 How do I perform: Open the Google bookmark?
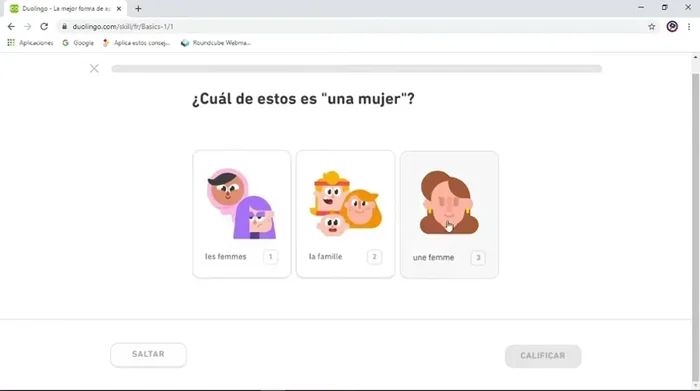78,43
